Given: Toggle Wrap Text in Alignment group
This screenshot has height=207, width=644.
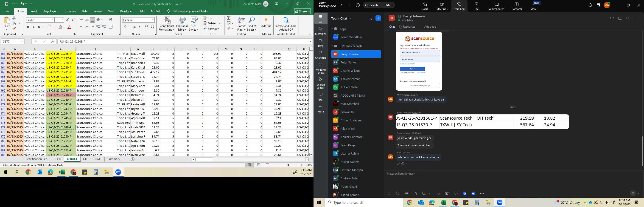Looking at the screenshot, I should [x=111, y=20].
